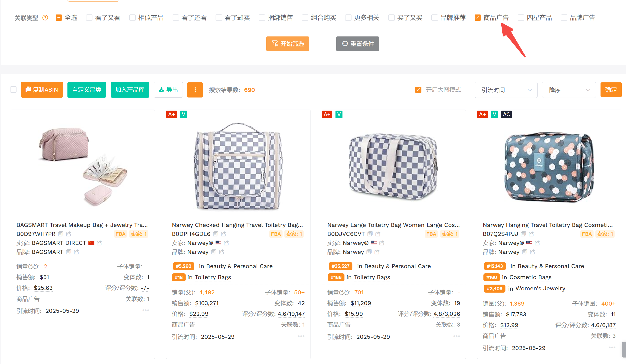The width and height of the screenshot is (626, 364).
Task: Click 自定义品类 button
Action: (87, 90)
